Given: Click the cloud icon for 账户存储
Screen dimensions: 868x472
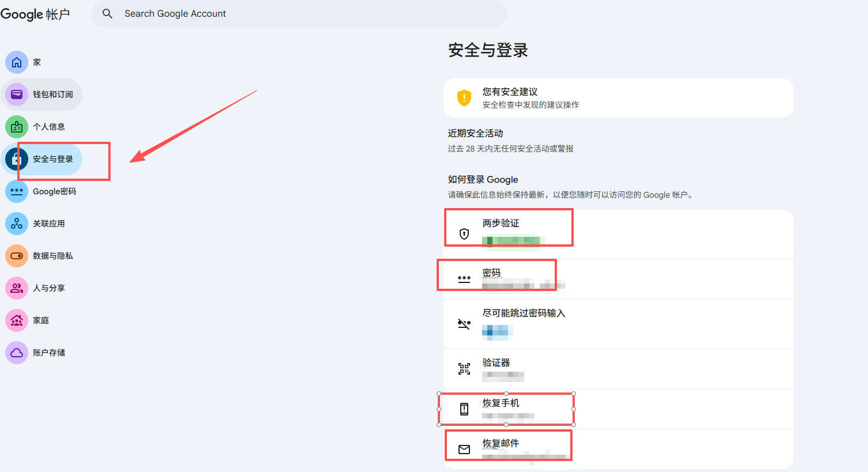Looking at the screenshot, I should (x=17, y=353).
